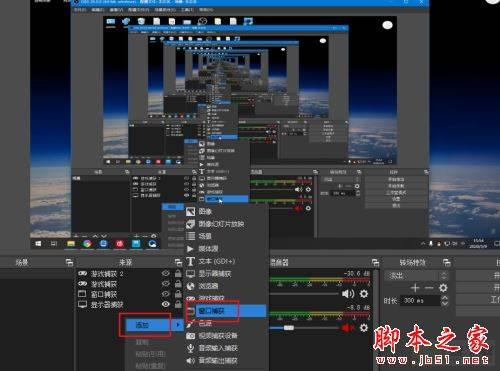Open settings gear of the muted audio channel
The width and height of the screenshot is (500, 371).
click(x=364, y=328)
